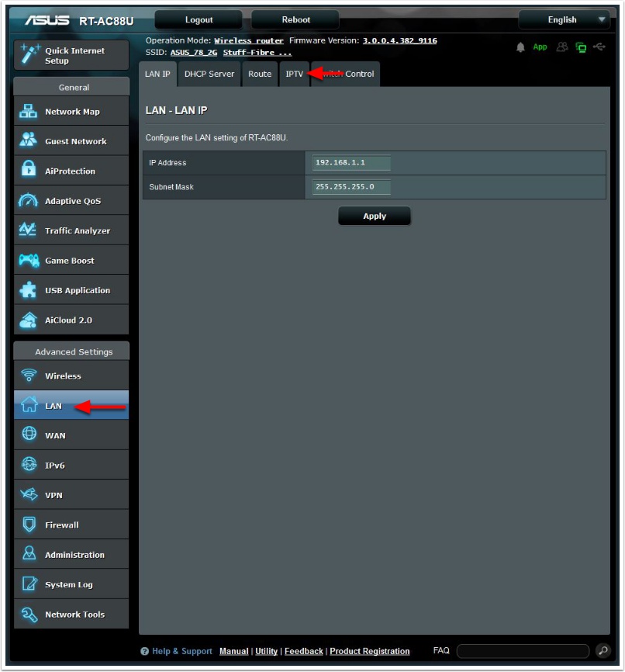The image size is (625, 672).
Task: Click the USB status icon
Action: 599,47
